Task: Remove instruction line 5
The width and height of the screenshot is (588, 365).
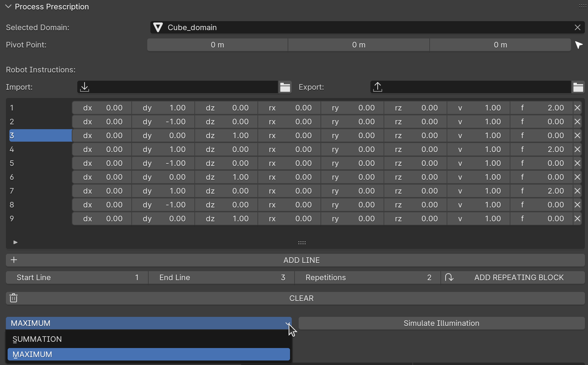Action: coord(577,163)
